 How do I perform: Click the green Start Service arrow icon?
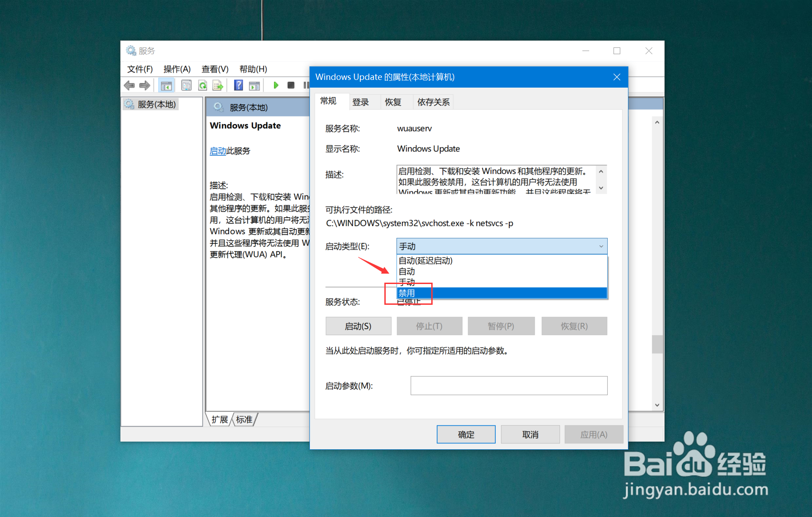coord(276,85)
